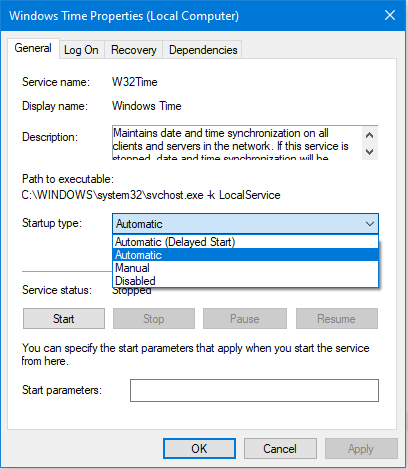Screen dimensions: 408x469
Task: Choose Automatic (Delayed Start) startup option
Action: point(245,242)
